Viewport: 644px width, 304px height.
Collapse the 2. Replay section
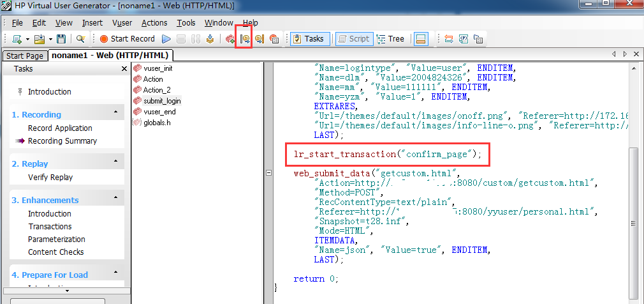pyautogui.click(x=116, y=161)
